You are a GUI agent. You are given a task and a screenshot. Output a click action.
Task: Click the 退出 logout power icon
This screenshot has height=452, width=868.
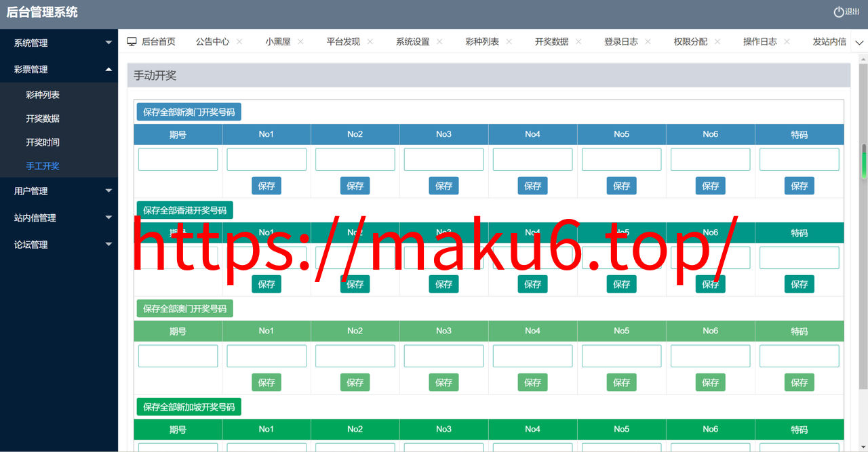click(x=839, y=12)
